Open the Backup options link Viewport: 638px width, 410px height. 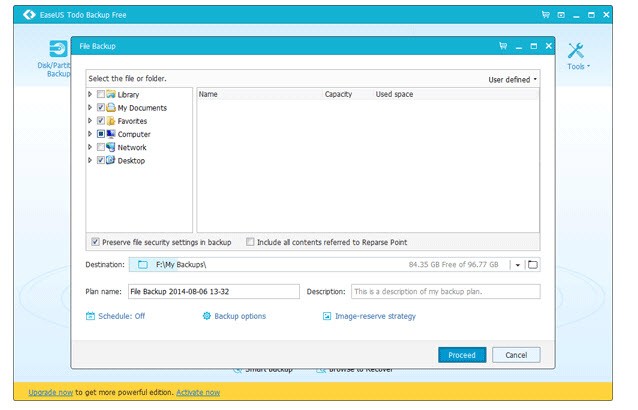tap(240, 316)
